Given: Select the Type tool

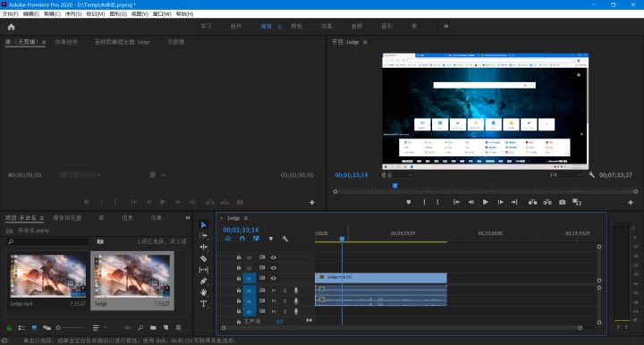Looking at the screenshot, I should (203, 304).
